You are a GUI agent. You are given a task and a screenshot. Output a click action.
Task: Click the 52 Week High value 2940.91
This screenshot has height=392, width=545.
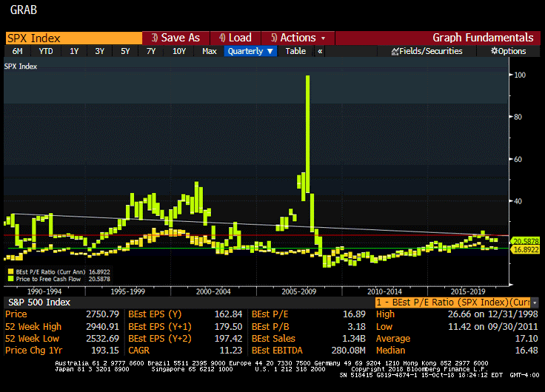point(102,327)
